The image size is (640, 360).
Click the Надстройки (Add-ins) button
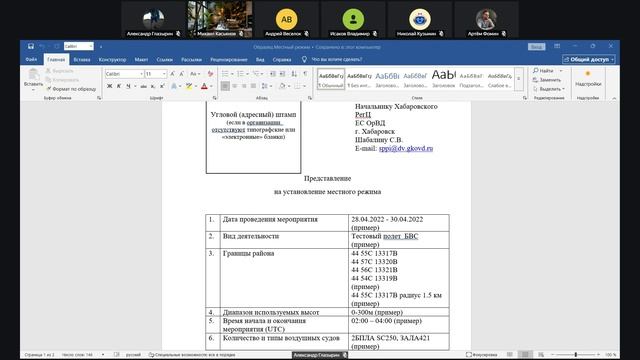click(x=588, y=78)
